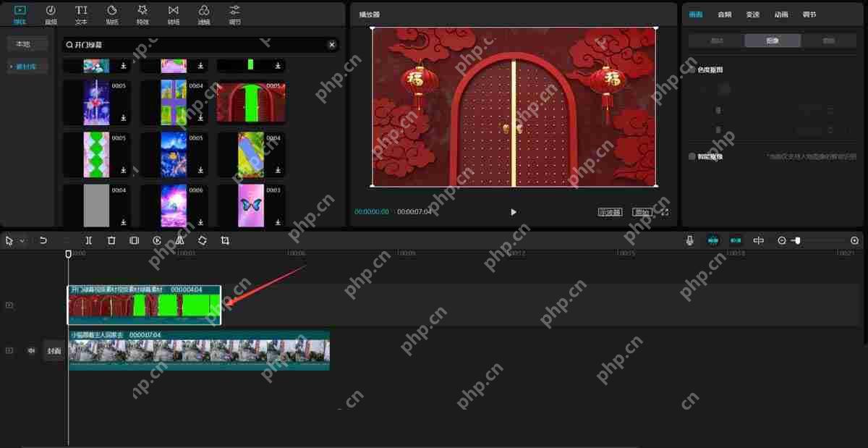Select the green screen door clip on timeline

coord(144,305)
